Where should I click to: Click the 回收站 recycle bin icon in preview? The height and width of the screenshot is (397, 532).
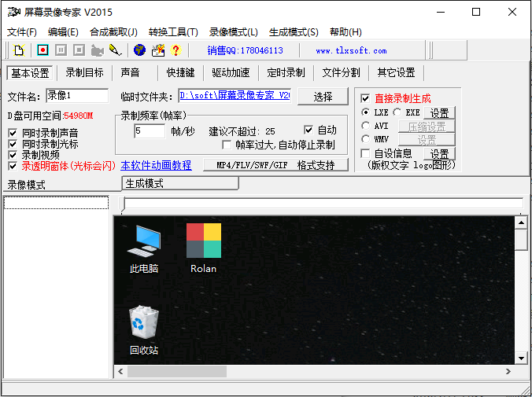click(144, 330)
